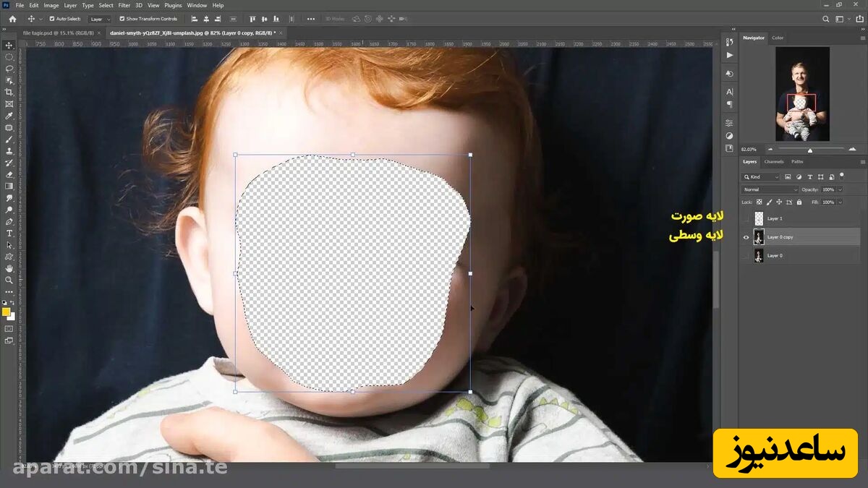Select the Hand tool
The image size is (868, 488).
9,268
